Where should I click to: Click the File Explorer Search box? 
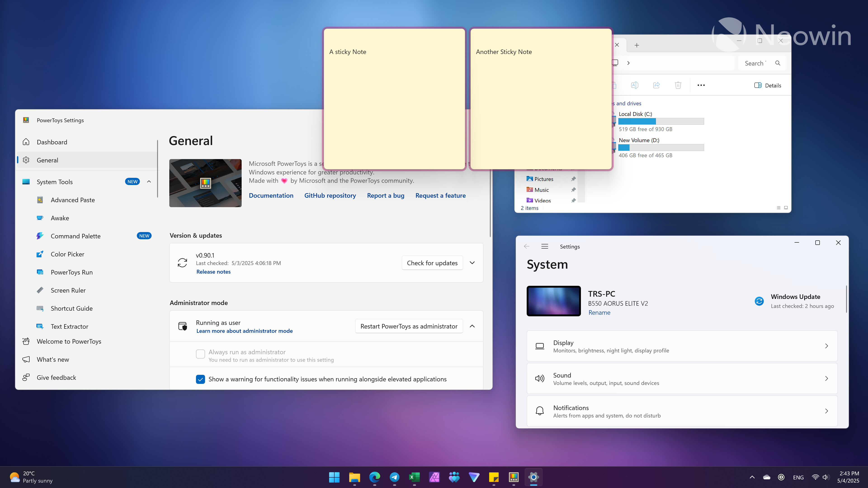click(x=762, y=63)
